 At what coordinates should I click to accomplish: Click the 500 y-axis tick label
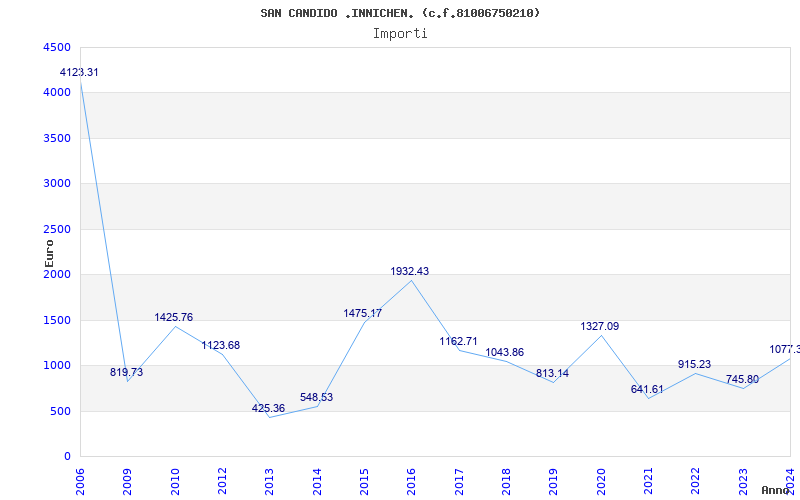point(60,411)
